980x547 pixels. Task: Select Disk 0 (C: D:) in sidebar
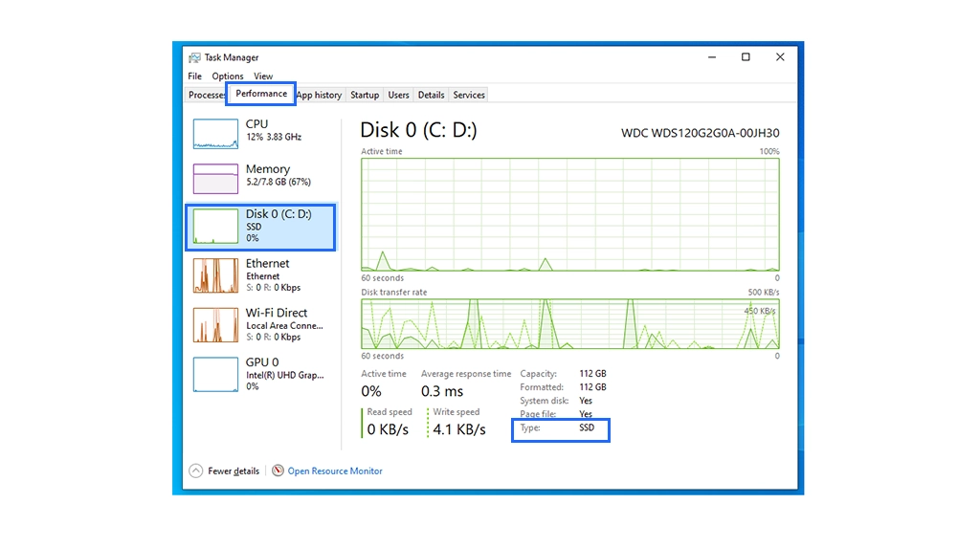260,227
